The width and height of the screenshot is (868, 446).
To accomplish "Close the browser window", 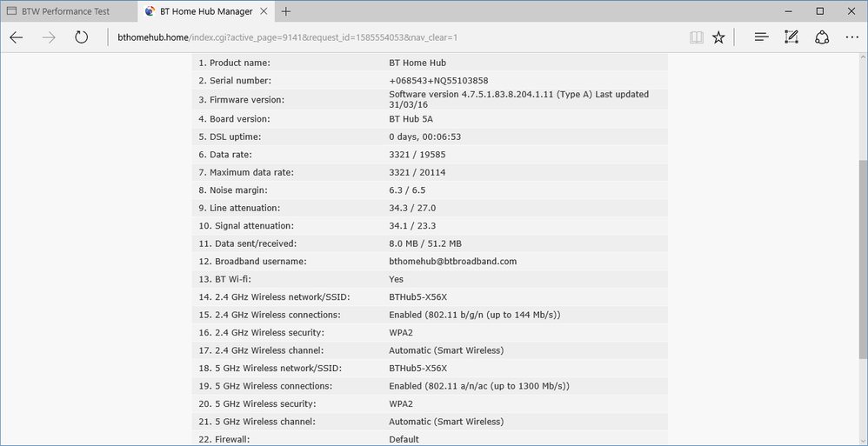I will click(851, 11).
